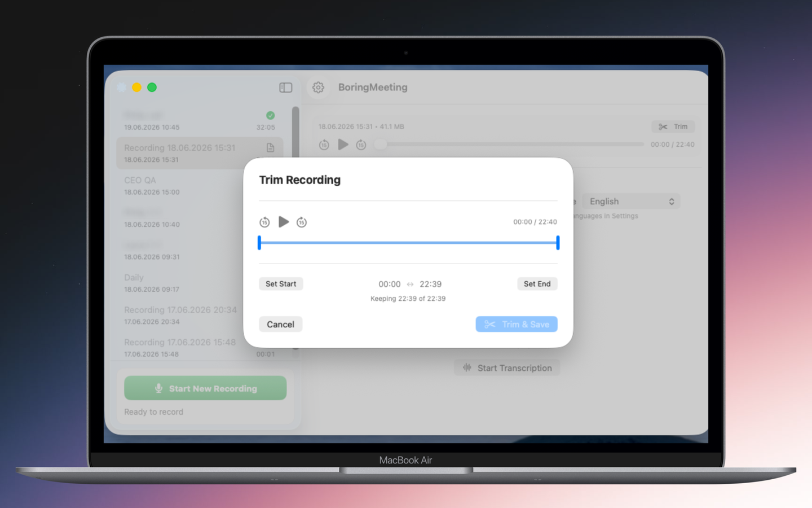This screenshot has height=508, width=812.
Task: Click microphone icon on Start New Recording
Action: (x=158, y=388)
